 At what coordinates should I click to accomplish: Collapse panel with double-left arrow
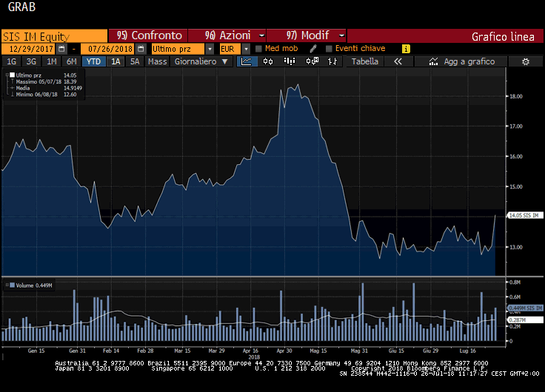[398, 61]
